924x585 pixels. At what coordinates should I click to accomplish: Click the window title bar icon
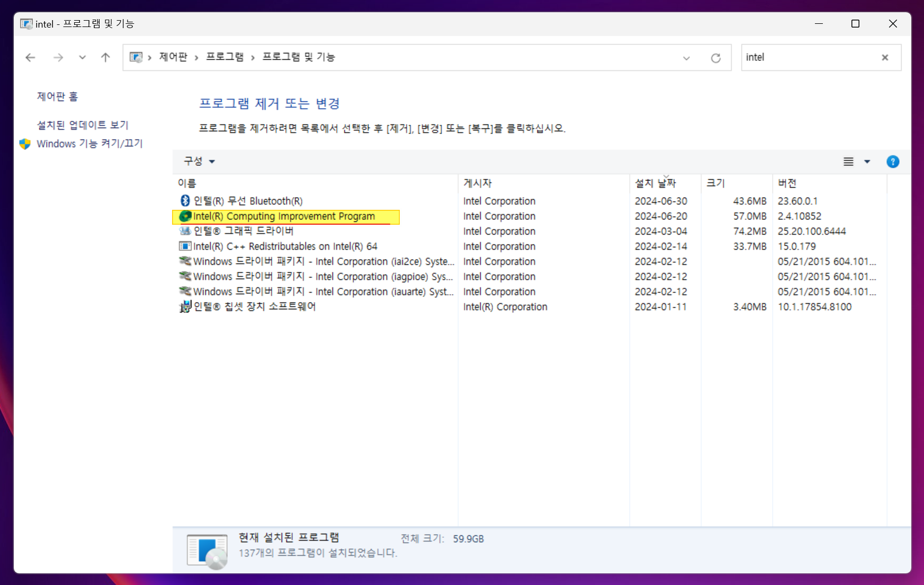pyautogui.click(x=26, y=24)
